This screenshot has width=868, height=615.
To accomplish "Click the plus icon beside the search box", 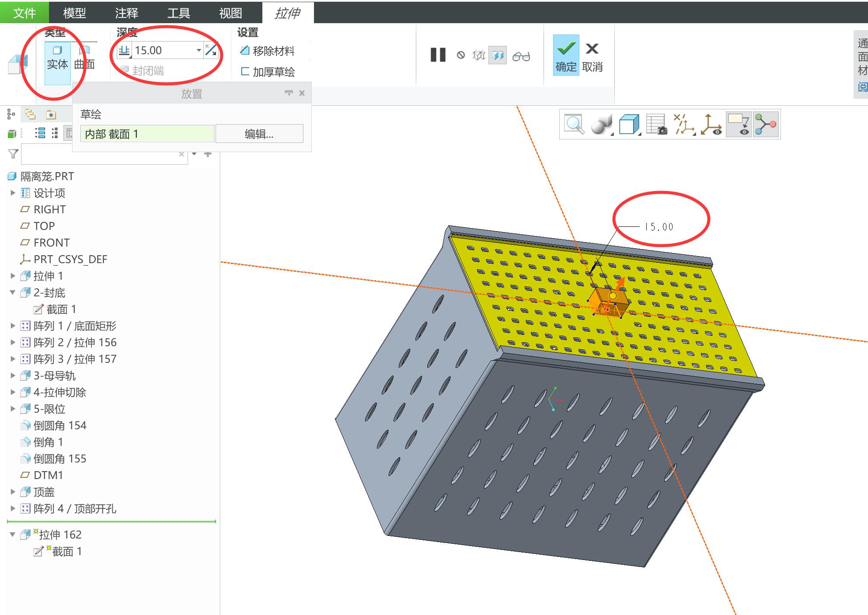I will pos(208,154).
